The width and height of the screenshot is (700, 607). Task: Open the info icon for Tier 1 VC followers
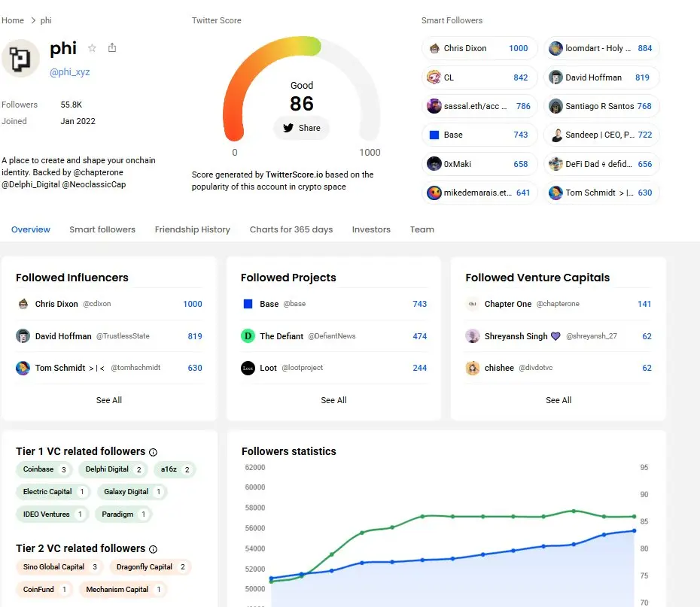coord(153,452)
